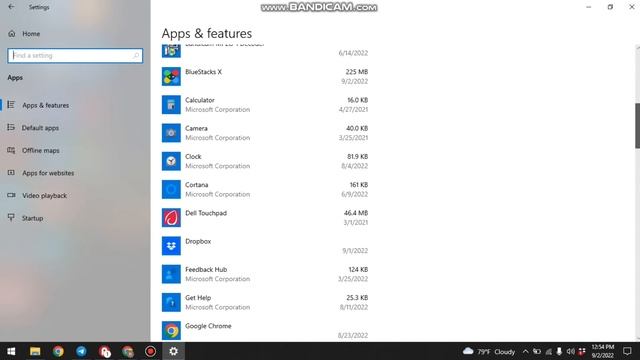
Task: Click the Feedback Hub app icon
Action: point(171,274)
